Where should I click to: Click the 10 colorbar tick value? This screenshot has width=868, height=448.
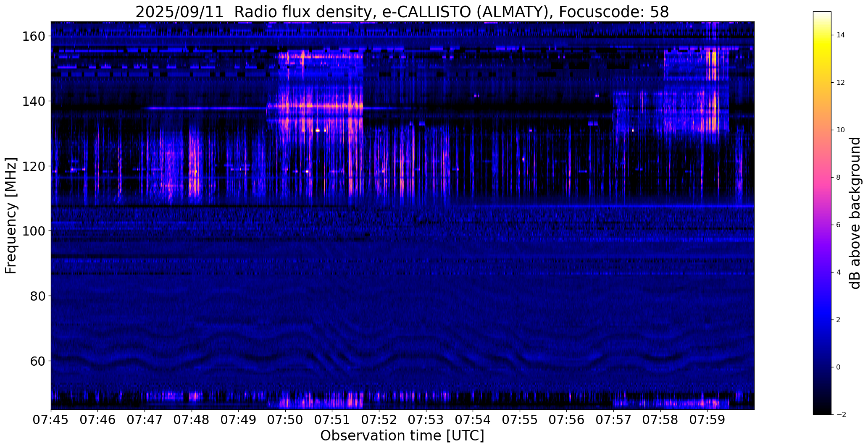pos(841,130)
